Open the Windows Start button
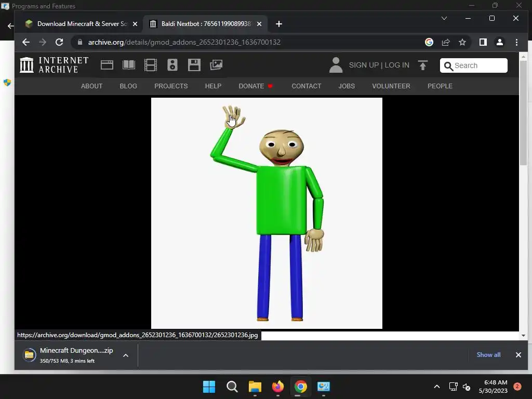Viewport: 532px width, 399px height. tap(209, 387)
